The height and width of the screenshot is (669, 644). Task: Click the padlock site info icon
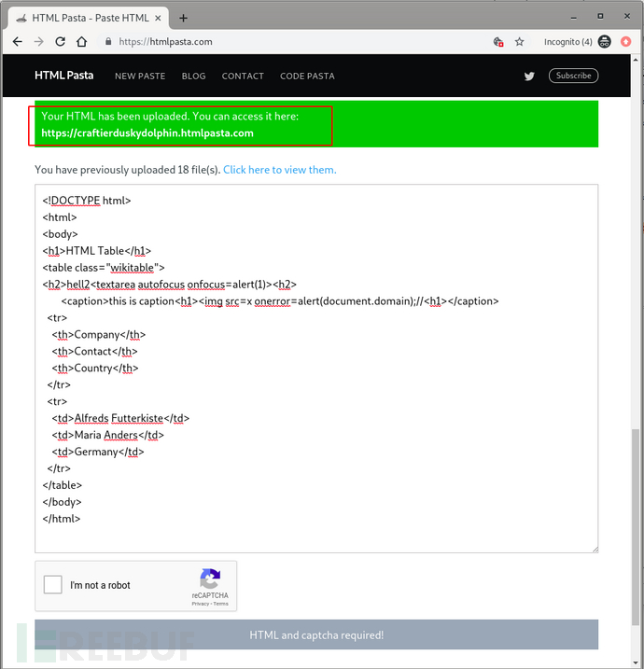[108, 41]
